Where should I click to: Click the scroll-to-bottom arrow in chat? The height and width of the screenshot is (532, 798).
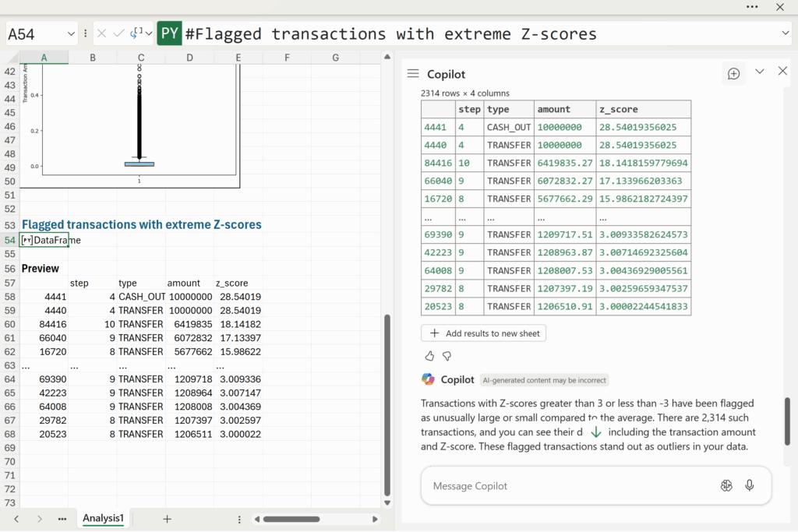595,432
